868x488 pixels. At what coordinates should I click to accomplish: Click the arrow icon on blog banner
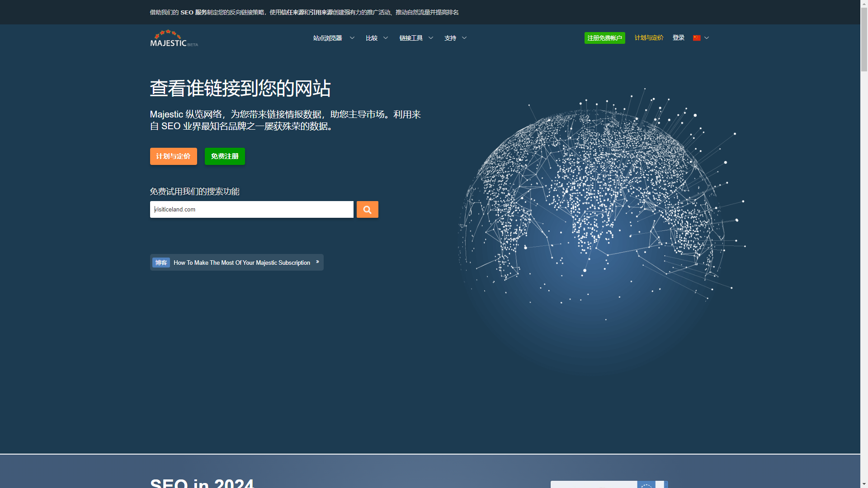pos(317,262)
